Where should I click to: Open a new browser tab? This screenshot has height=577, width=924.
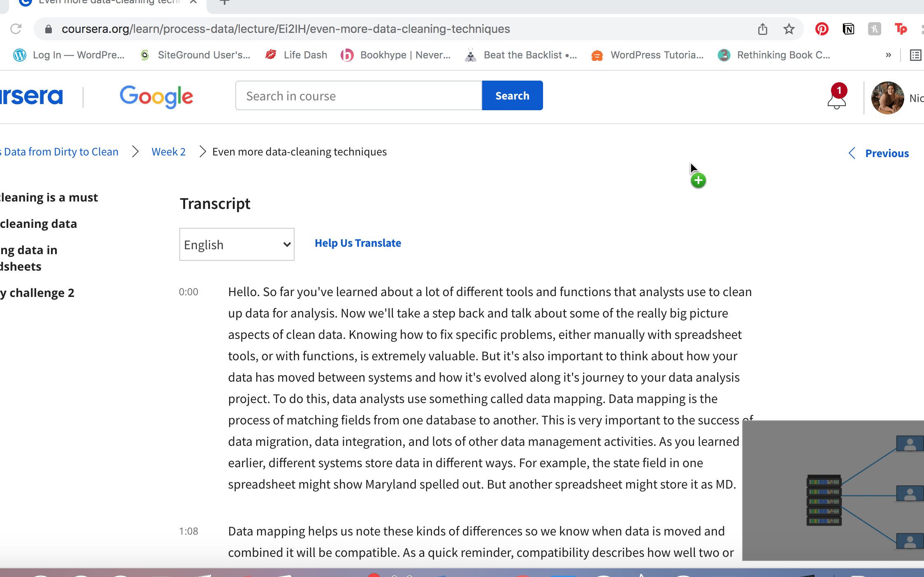tap(223, 2)
